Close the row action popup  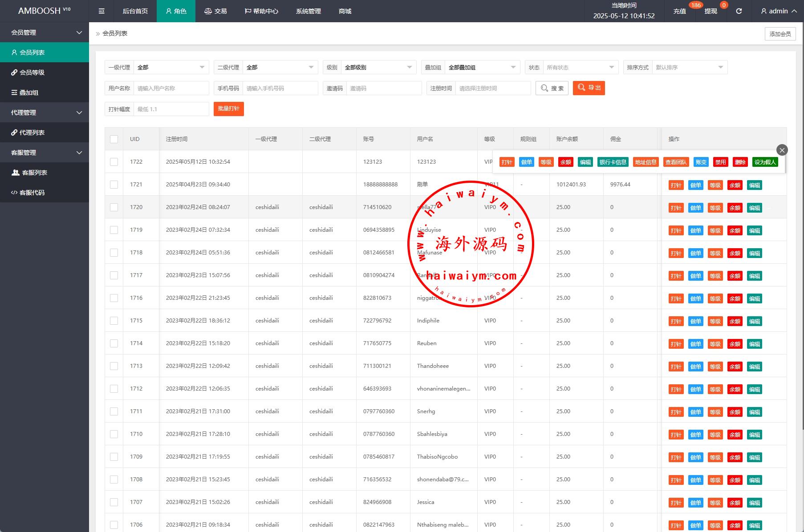pyautogui.click(x=782, y=150)
